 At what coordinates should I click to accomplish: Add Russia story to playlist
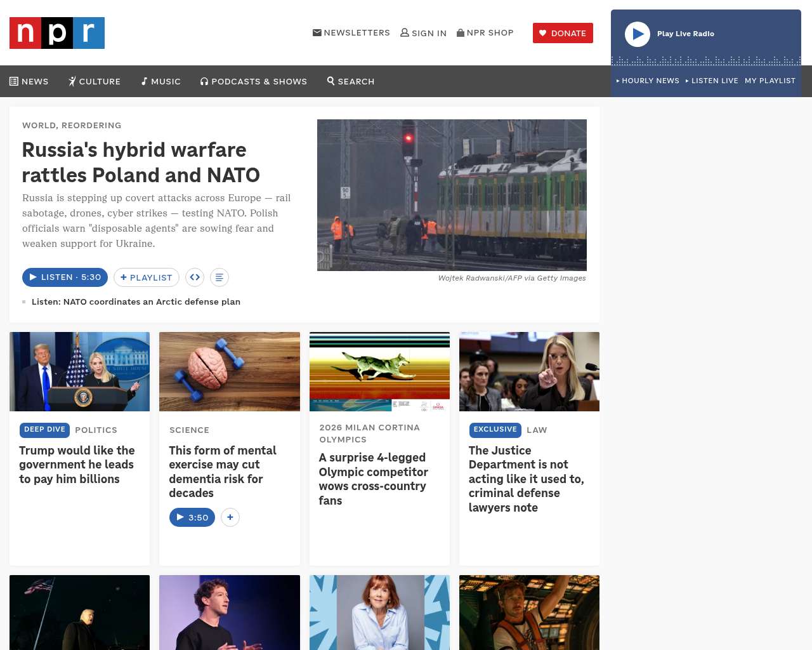coord(147,277)
